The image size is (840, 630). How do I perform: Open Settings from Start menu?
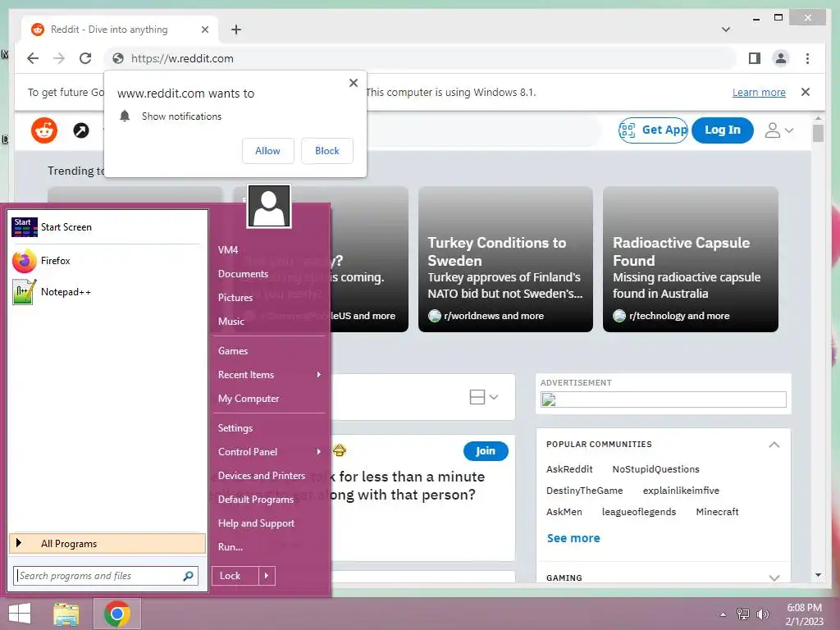coord(235,428)
